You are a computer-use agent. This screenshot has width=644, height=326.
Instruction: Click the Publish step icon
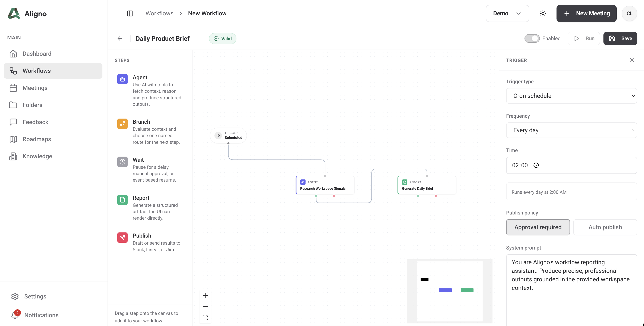(x=122, y=237)
